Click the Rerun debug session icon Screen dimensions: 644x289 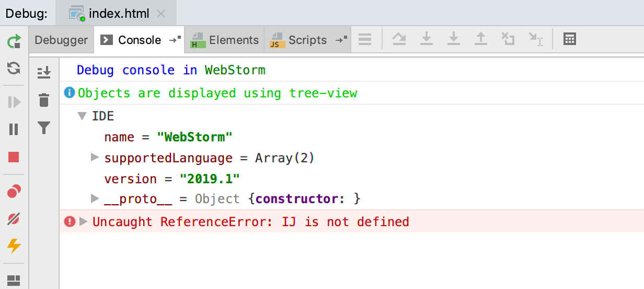click(14, 41)
